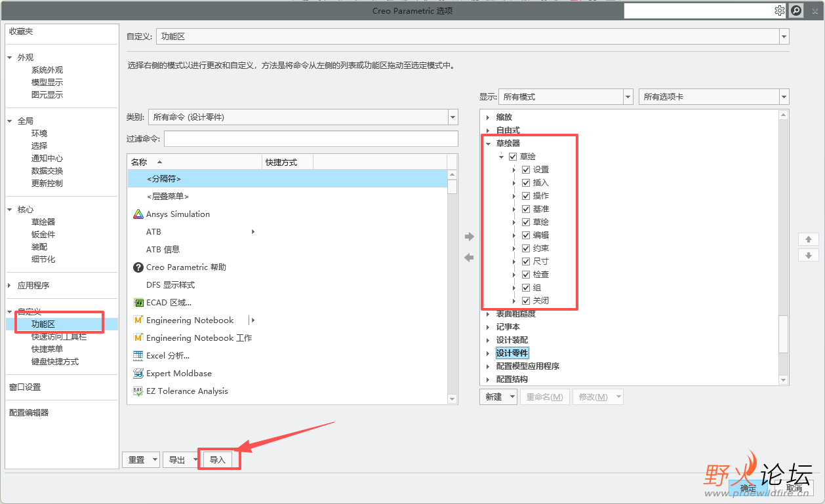Select 系统外观 in the sidebar
The image size is (825, 504).
(47, 70)
